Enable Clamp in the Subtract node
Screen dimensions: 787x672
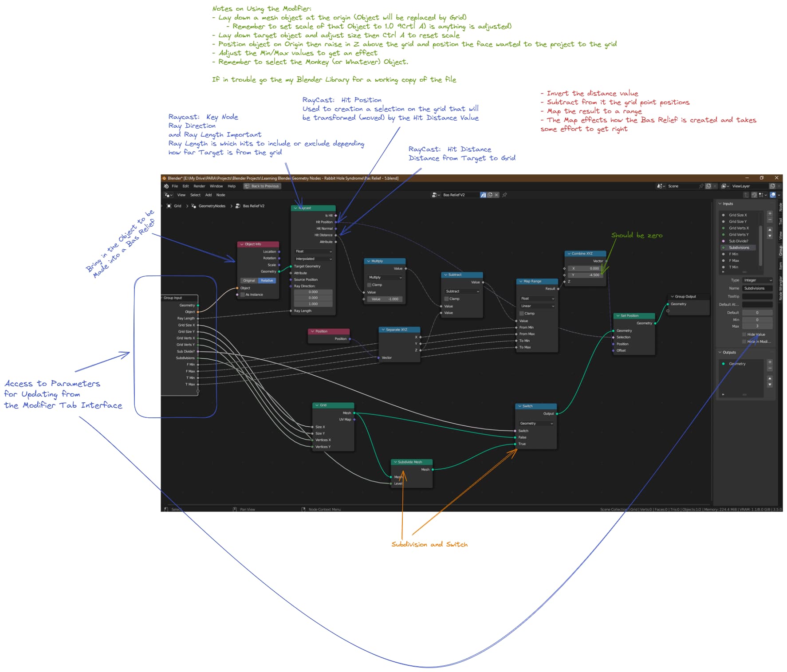point(446,299)
